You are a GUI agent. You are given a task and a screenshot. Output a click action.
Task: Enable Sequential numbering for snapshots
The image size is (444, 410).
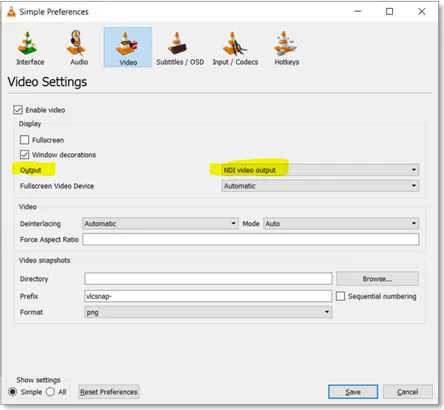click(340, 296)
